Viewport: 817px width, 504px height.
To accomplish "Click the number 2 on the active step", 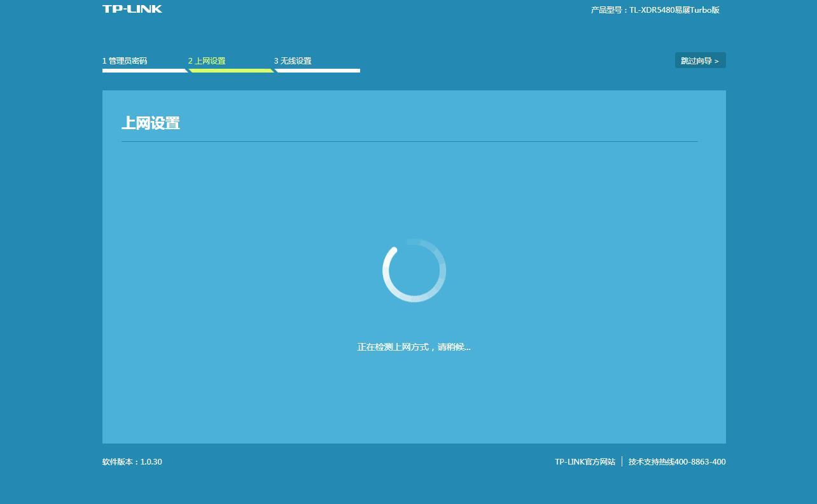I will pos(190,60).
